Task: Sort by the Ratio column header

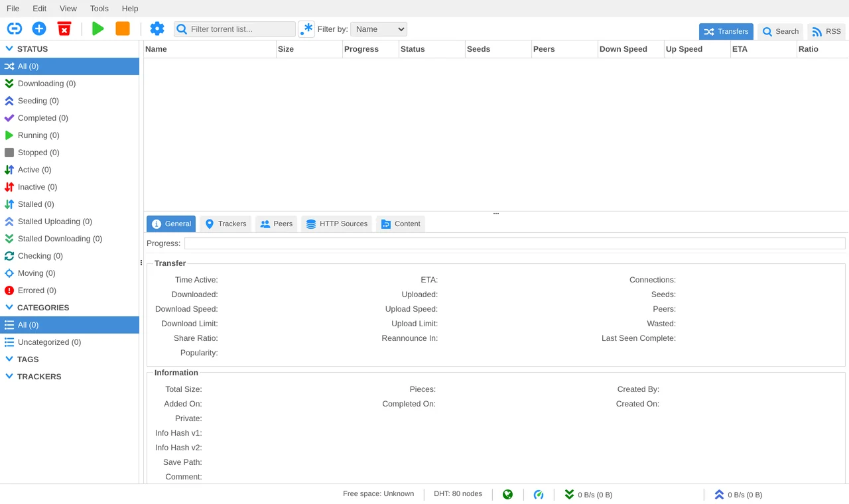Action: coord(822,49)
